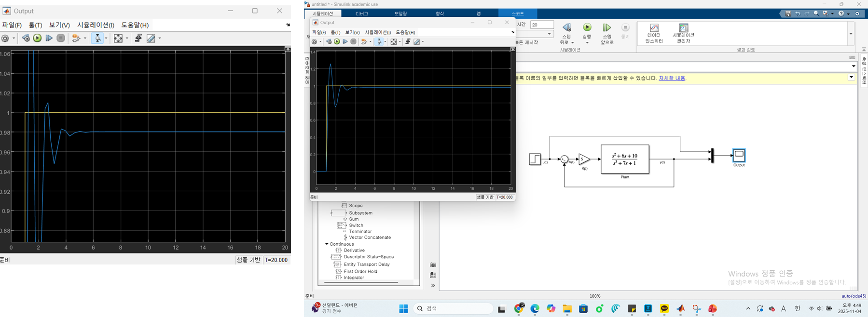Step back in larger Output scope toolbar
The image size is (868, 317).
pos(26,38)
